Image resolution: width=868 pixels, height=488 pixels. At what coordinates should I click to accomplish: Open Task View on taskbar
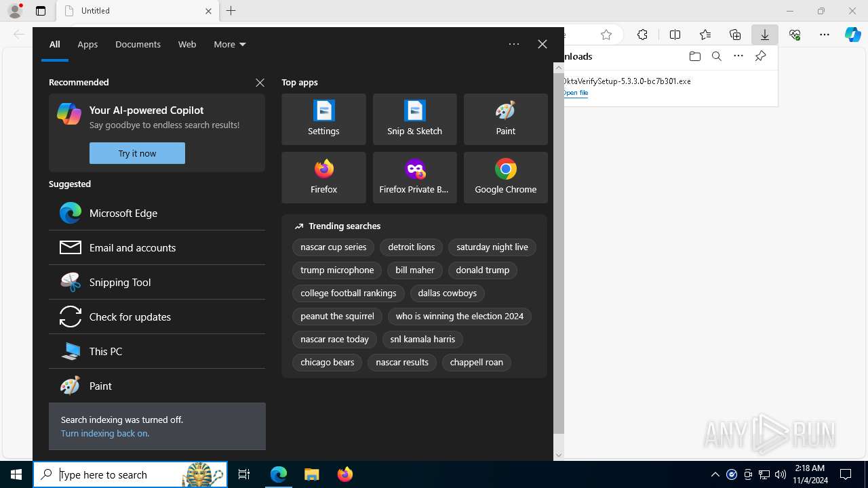coord(244,474)
